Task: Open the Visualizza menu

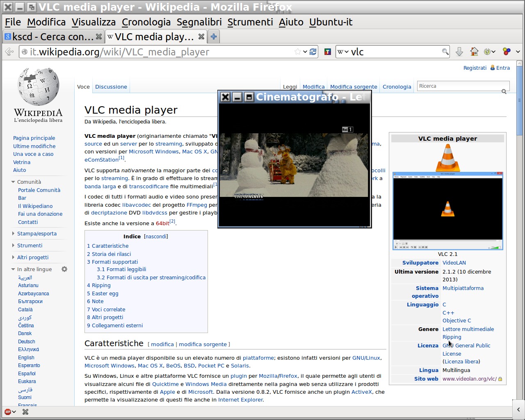Action: click(x=94, y=22)
